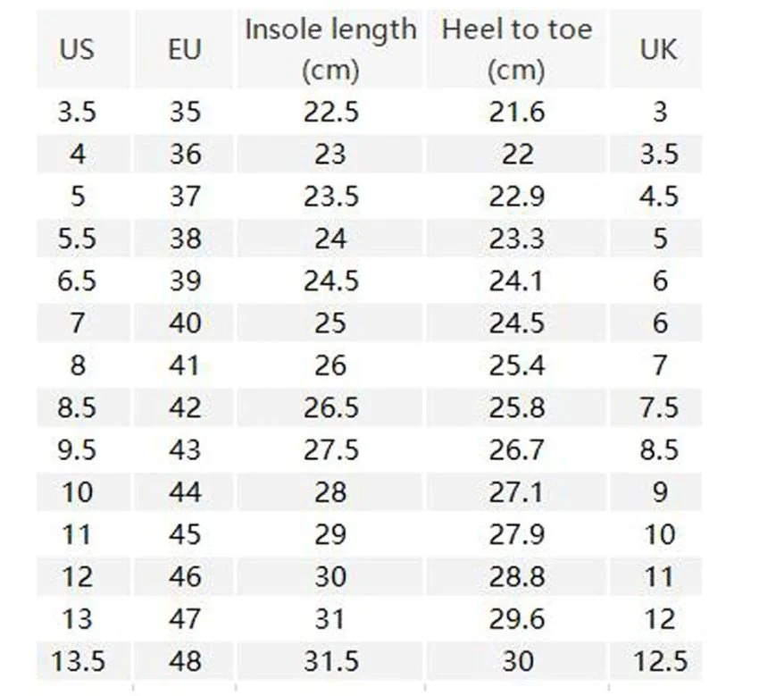Image resolution: width=784 pixels, height=696 pixels.
Task: Select insole length 31.5 cell
Action: click(330, 661)
